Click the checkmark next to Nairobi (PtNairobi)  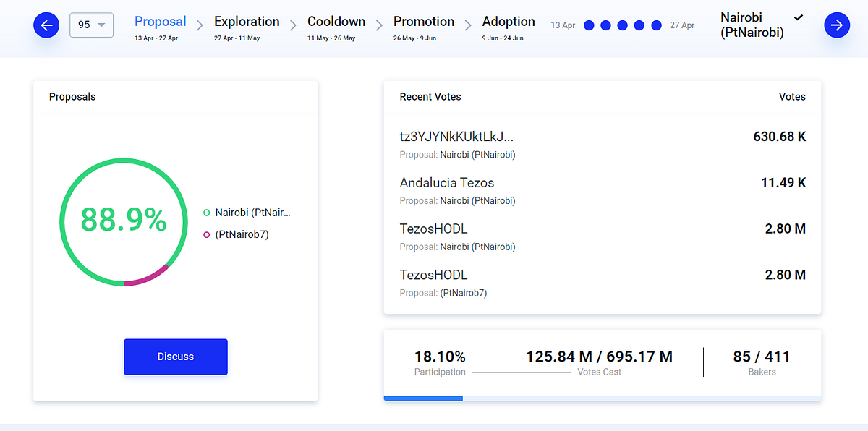pyautogui.click(x=799, y=17)
